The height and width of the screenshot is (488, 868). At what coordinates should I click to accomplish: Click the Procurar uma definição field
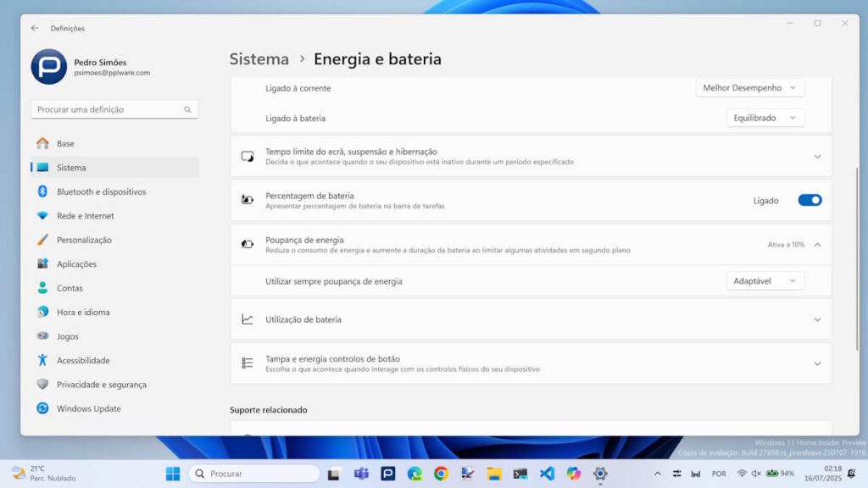(x=106, y=109)
